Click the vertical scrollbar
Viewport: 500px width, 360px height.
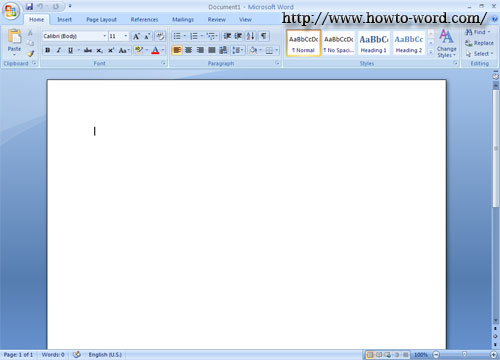(496, 203)
